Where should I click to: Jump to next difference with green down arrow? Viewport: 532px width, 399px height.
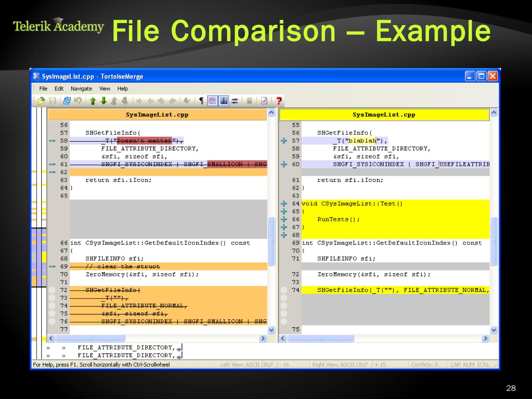click(x=103, y=101)
